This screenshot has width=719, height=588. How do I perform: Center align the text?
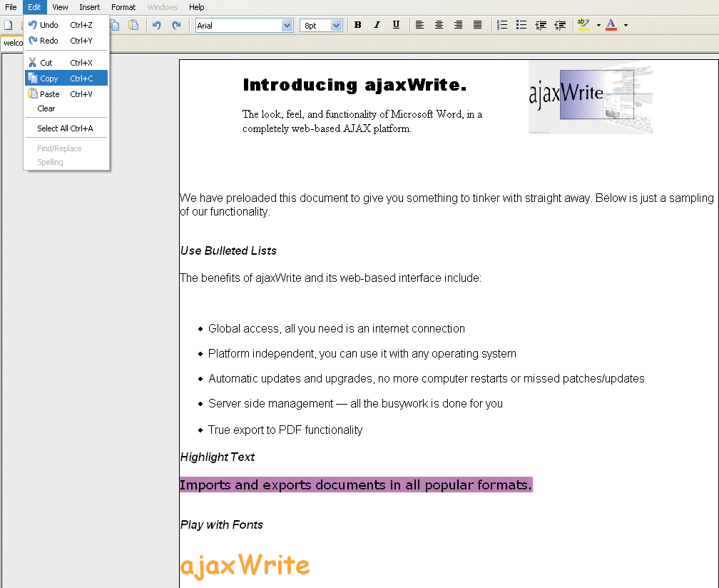click(439, 25)
